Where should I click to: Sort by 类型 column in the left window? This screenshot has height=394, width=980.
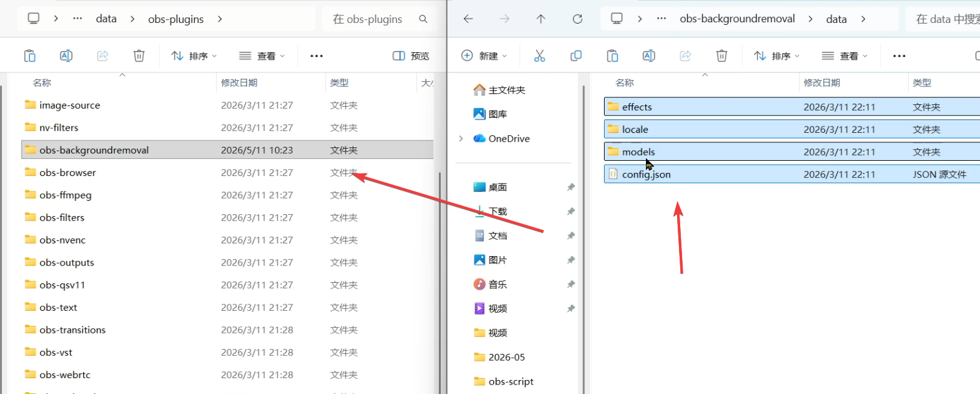pos(339,83)
